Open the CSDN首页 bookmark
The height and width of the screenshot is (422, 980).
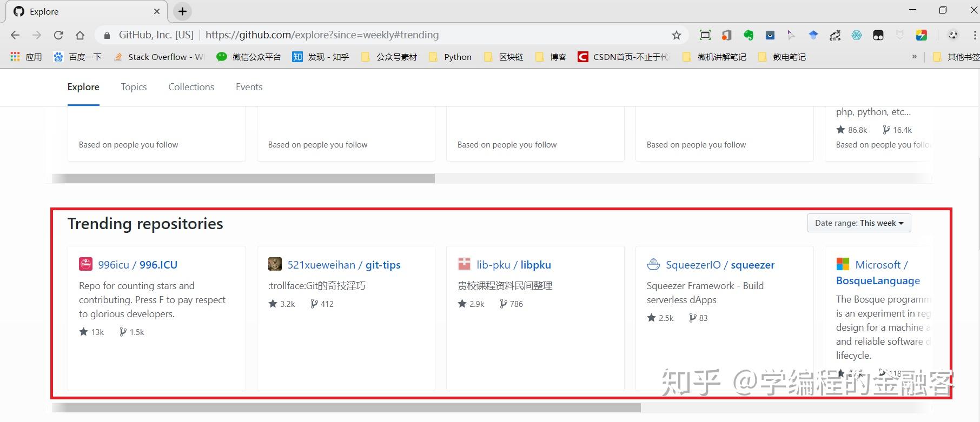point(624,57)
